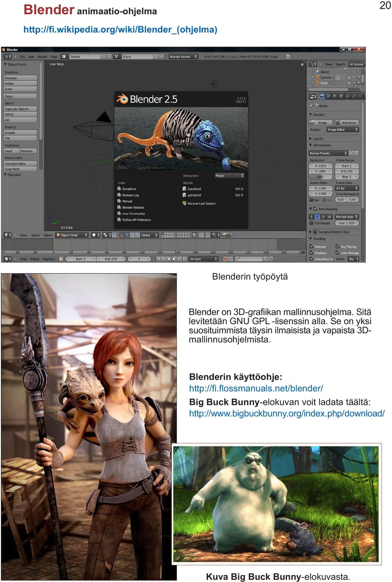Open the Object Mode dropdown
This screenshot has width=392, height=582.
point(72,235)
